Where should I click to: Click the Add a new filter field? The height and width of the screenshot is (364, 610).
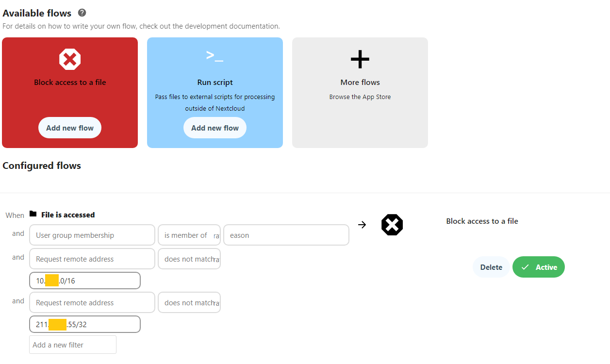tap(72, 344)
